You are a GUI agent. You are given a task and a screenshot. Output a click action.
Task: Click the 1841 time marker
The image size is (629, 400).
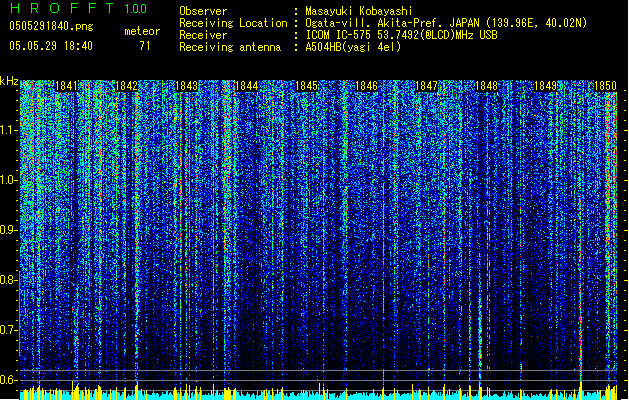[x=67, y=87]
